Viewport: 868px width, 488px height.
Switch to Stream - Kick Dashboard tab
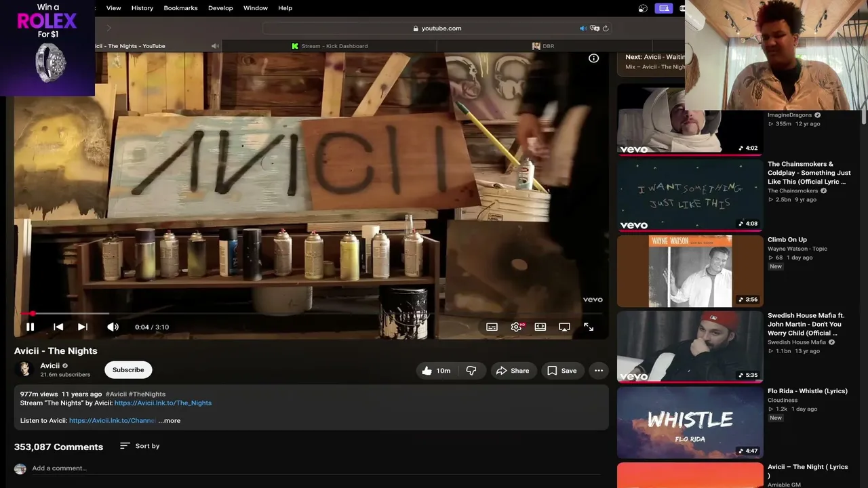pyautogui.click(x=330, y=46)
